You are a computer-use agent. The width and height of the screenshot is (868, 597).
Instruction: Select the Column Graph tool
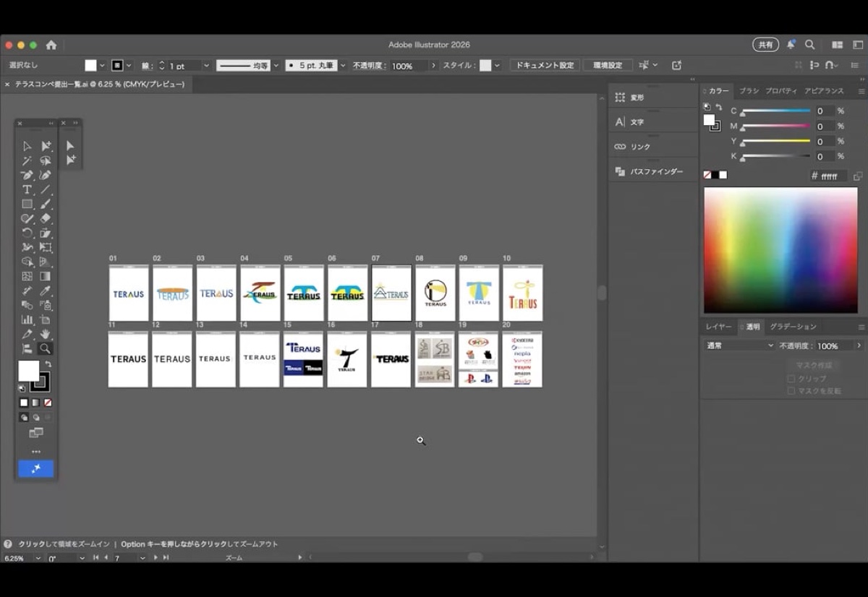point(27,319)
